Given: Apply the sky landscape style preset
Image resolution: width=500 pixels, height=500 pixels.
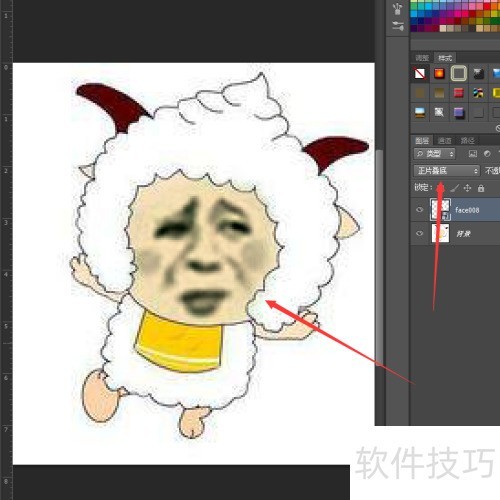Looking at the screenshot, I should tap(420, 112).
